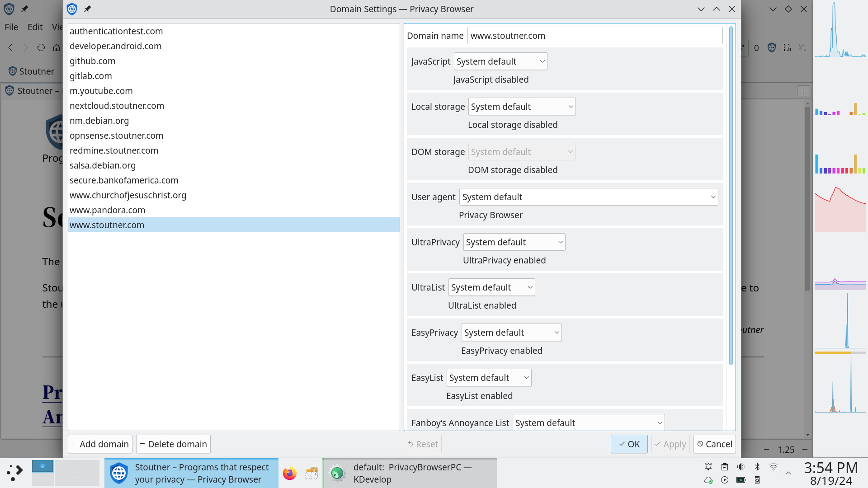
Task: Toggle the pin icon in Domain Settings title bar
Action: 87,9
